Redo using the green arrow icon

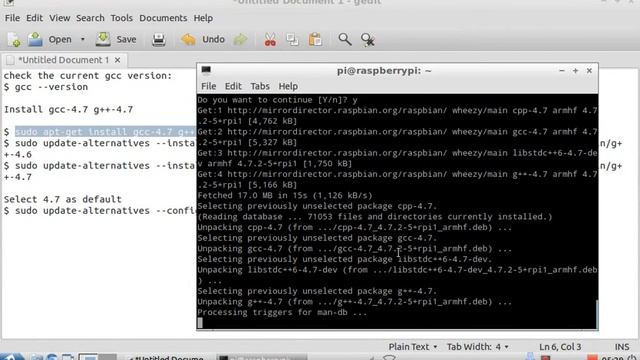pyautogui.click(x=240, y=40)
